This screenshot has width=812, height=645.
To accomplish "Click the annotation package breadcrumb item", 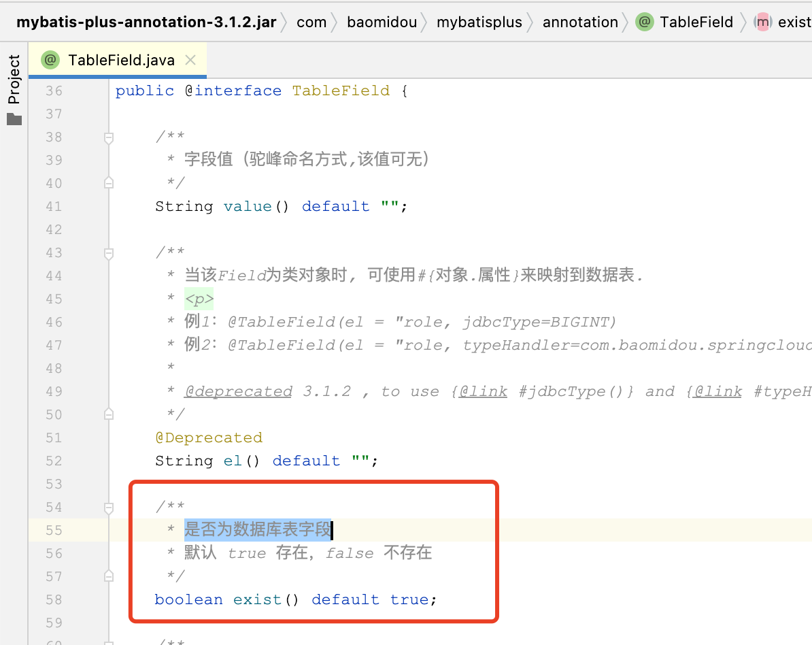I will tap(580, 21).
